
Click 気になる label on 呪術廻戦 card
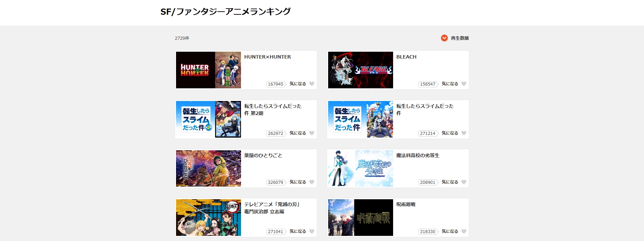(x=450, y=231)
